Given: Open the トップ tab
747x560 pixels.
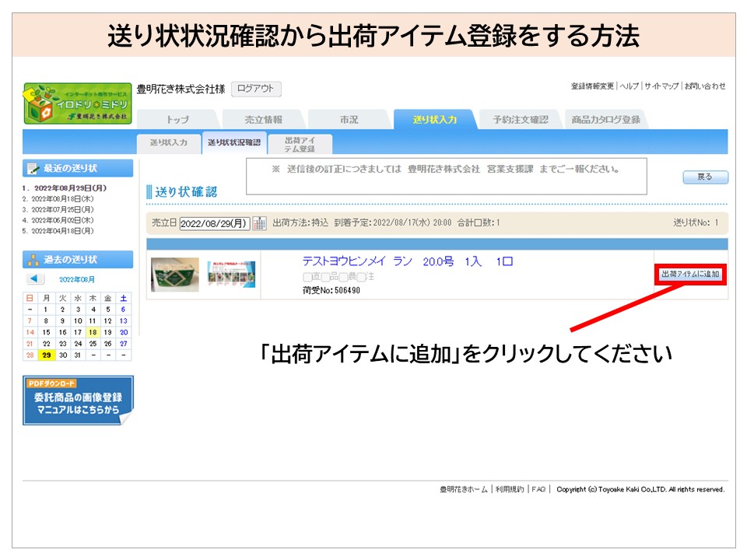Looking at the screenshot, I should pyautogui.click(x=177, y=120).
